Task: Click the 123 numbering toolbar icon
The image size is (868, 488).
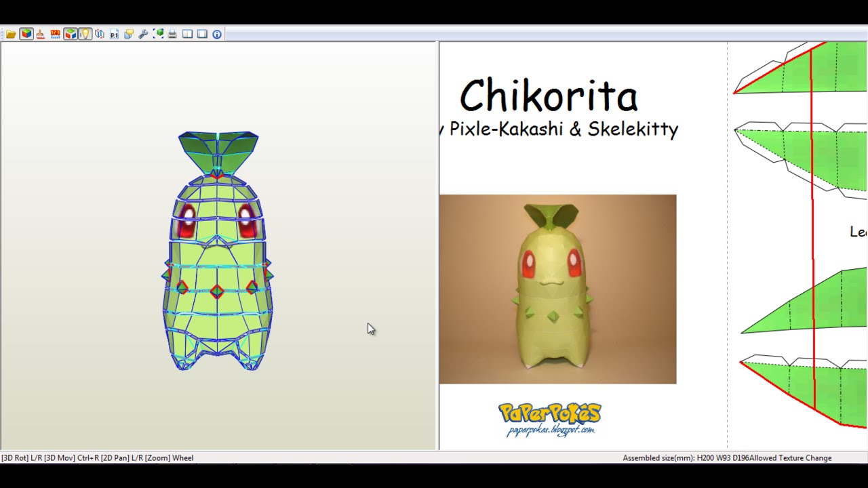Action: tap(55, 34)
